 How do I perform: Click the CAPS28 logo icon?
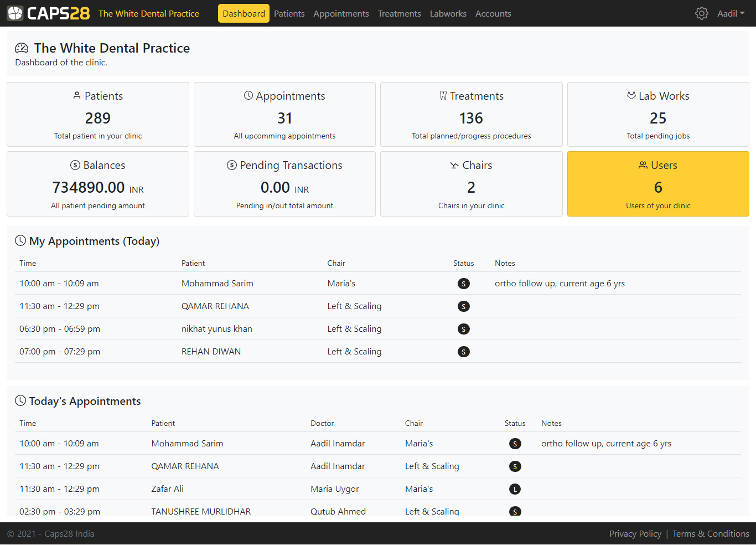tap(15, 13)
